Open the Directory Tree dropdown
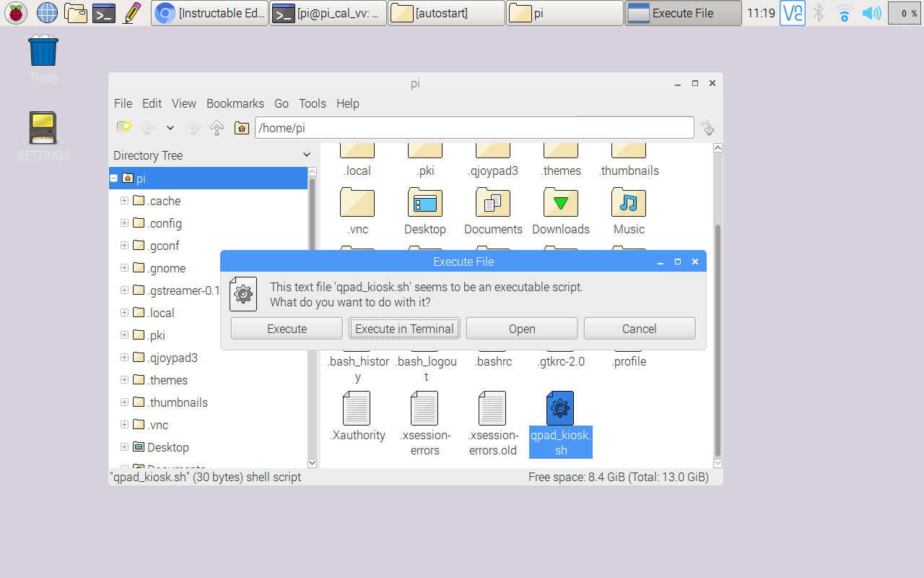This screenshot has height=578, width=924. [x=306, y=155]
